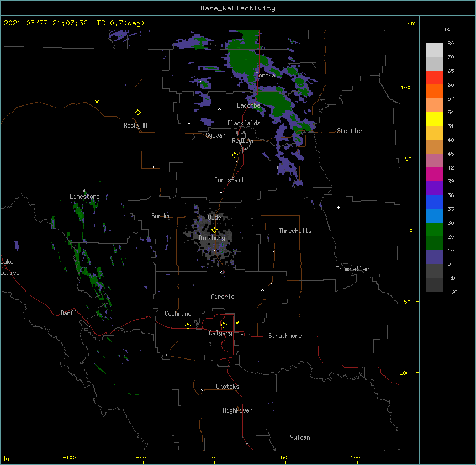Viewport: 476px width, 465px height.
Task: Select the yellow diamond marker near Cochrane
Action: [188, 326]
